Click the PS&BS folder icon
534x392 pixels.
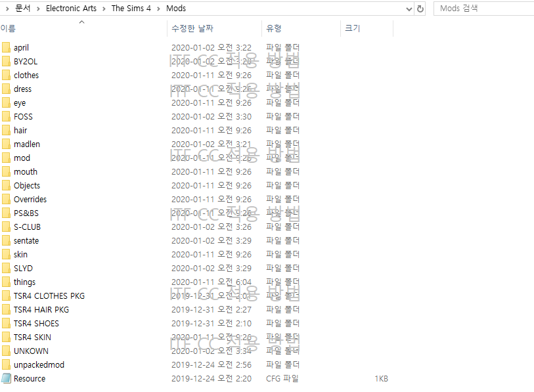pos(6,213)
